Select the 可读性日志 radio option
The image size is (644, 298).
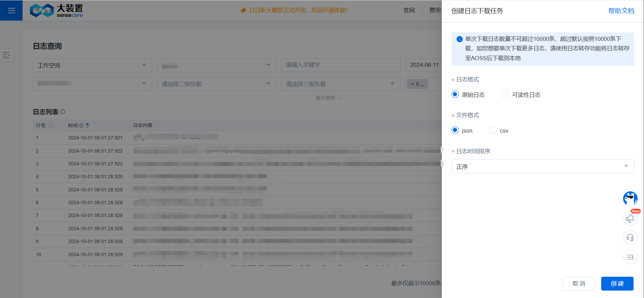tap(505, 94)
